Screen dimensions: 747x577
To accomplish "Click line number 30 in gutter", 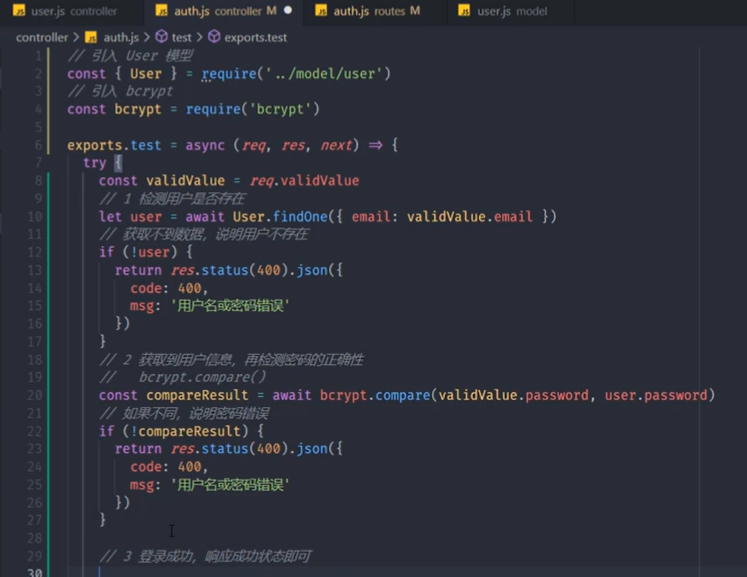I will 34,572.
